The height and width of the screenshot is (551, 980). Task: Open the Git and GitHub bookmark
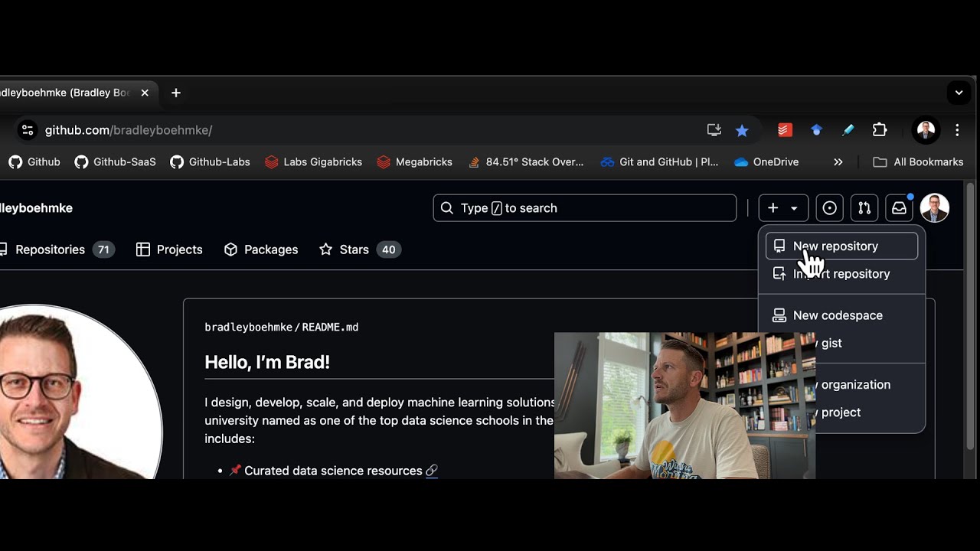click(660, 162)
